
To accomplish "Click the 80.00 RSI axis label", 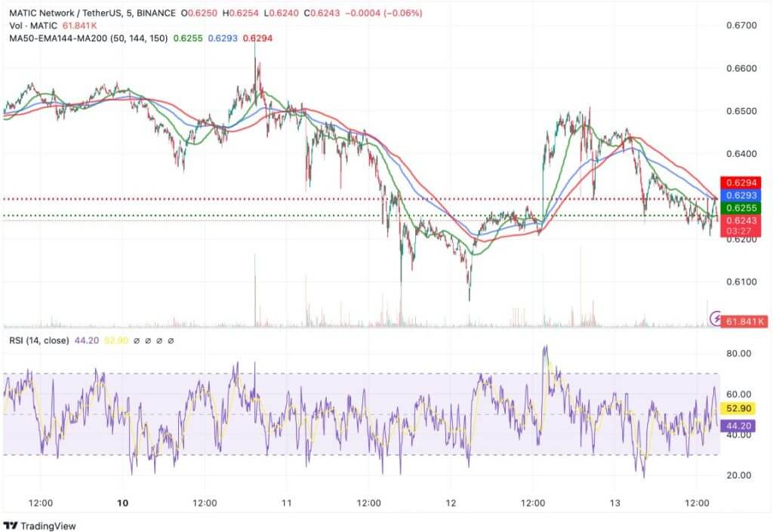I will [738, 354].
